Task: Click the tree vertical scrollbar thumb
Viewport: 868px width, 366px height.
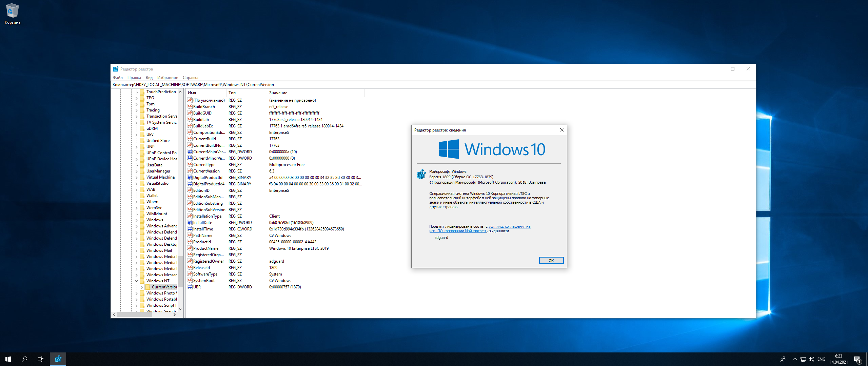Action: 180,271
